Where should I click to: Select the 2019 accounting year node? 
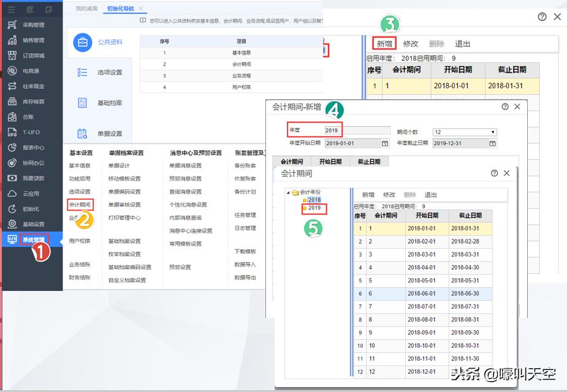click(314, 209)
